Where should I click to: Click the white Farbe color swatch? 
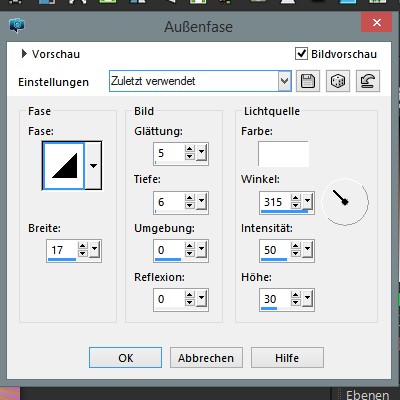(283, 154)
